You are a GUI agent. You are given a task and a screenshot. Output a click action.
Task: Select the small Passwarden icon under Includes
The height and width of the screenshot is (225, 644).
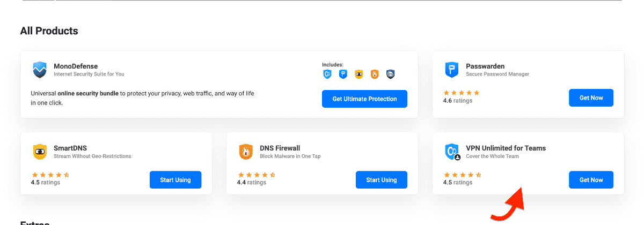[343, 74]
